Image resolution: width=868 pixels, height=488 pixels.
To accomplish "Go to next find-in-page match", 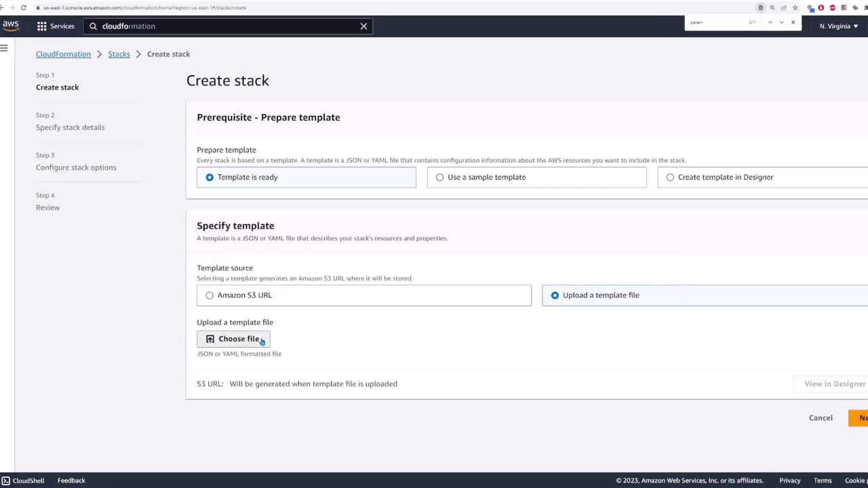I will click(x=781, y=22).
